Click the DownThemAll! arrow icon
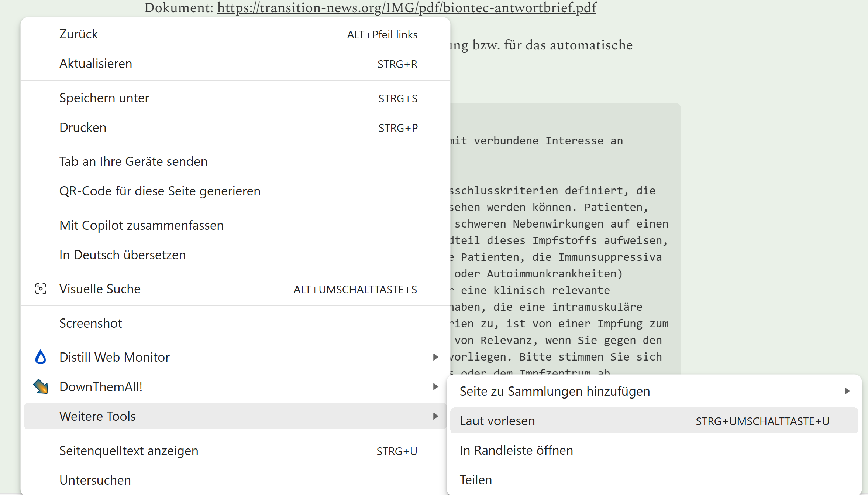Screen dimensions: 868x495 [x=41, y=387]
